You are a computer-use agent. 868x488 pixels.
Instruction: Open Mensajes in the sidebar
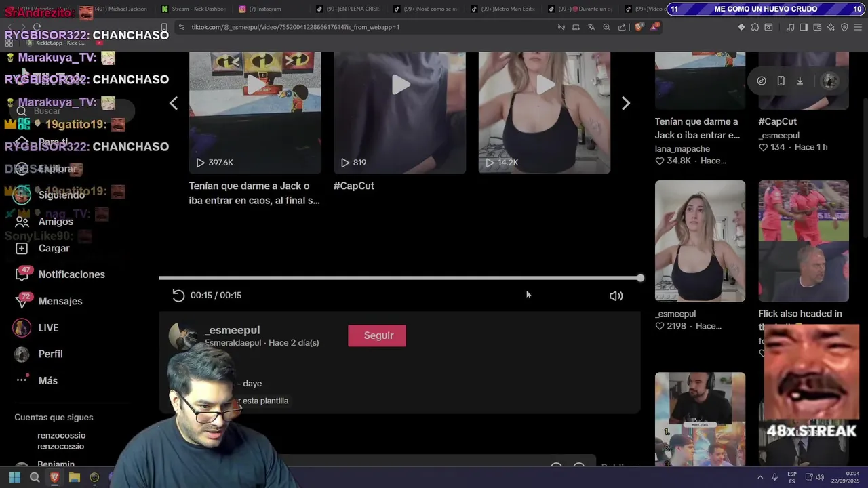(60, 301)
